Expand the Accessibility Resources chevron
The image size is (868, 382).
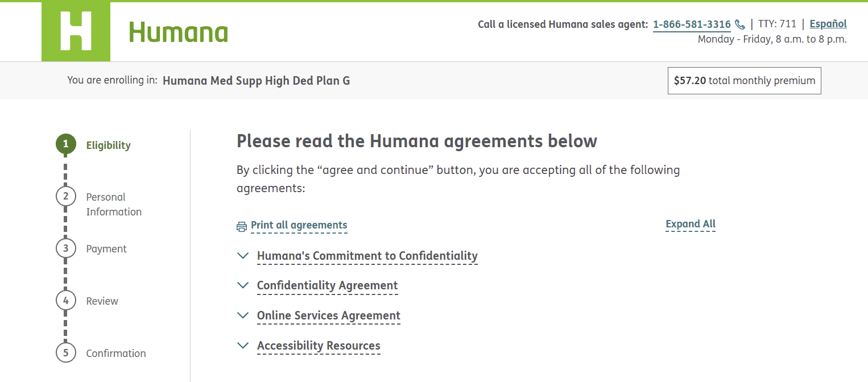(243, 346)
